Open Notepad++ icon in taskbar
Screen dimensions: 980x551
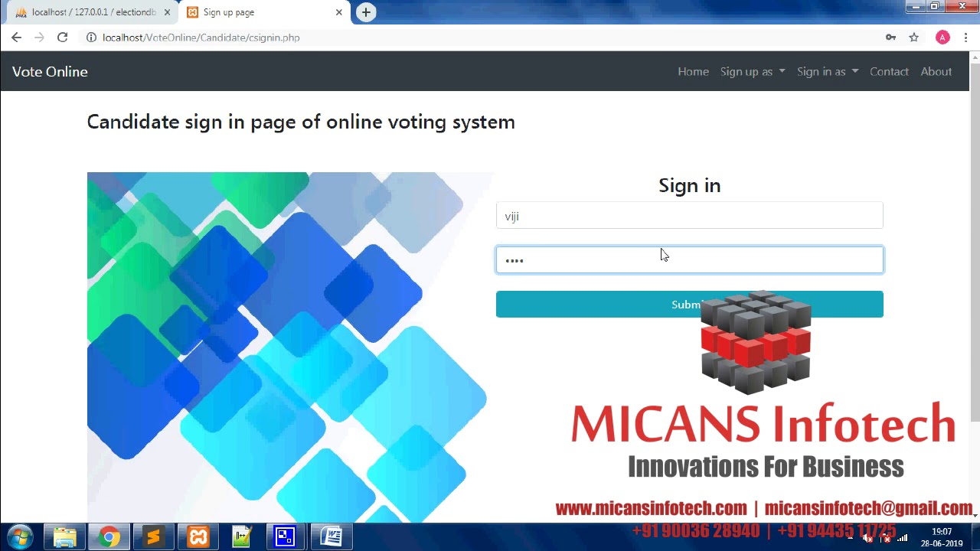[242, 537]
